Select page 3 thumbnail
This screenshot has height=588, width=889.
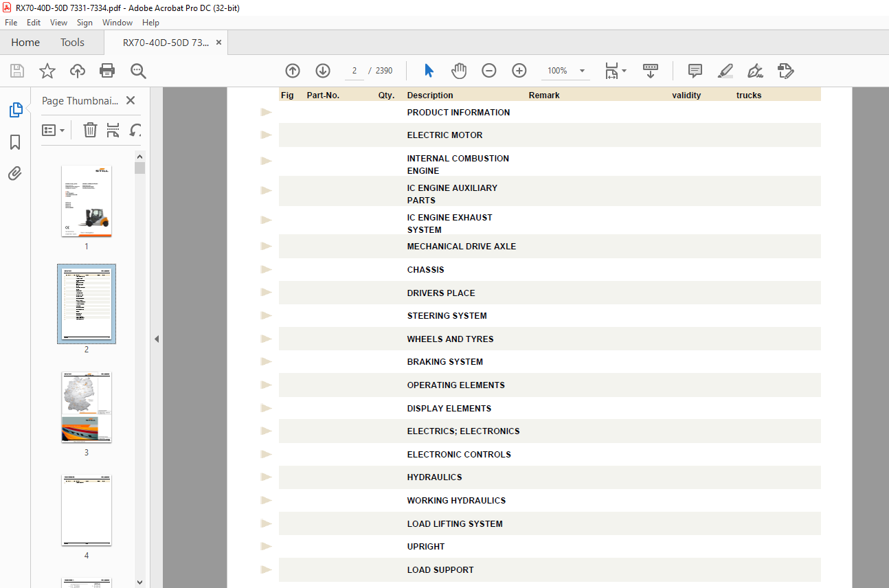click(87, 407)
